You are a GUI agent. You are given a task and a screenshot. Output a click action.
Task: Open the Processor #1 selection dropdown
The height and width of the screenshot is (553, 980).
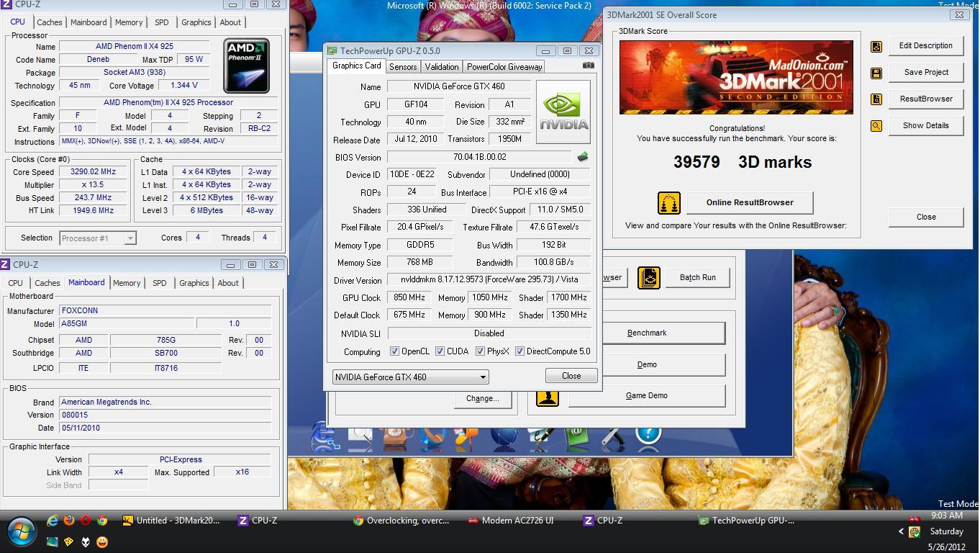coord(98,238)
